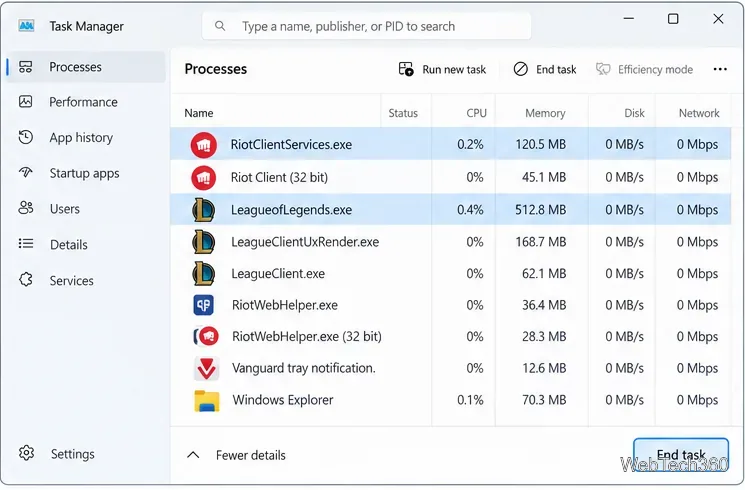Click the Settings gear icon

click(26, 453)
